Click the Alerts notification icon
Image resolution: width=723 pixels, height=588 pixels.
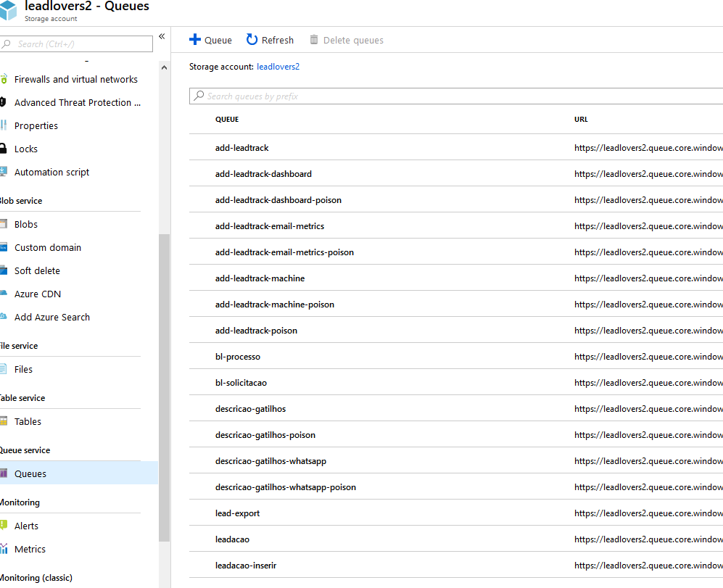3,525
